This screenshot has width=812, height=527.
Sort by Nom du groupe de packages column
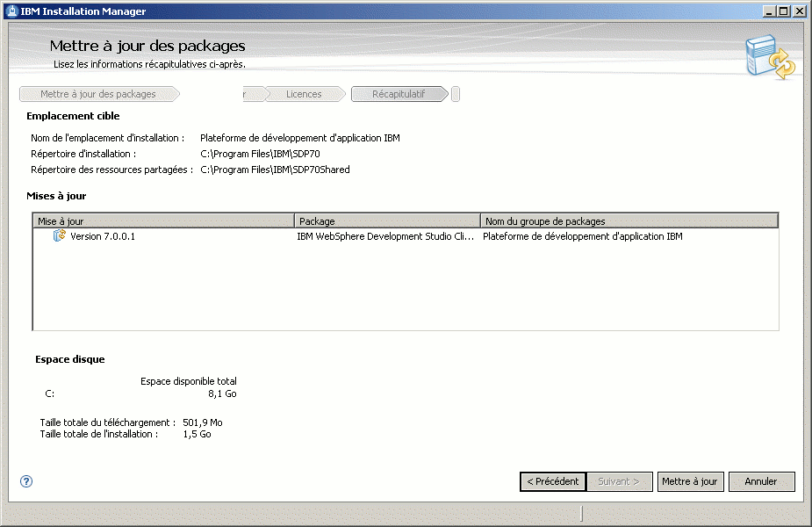click(629, 221)
